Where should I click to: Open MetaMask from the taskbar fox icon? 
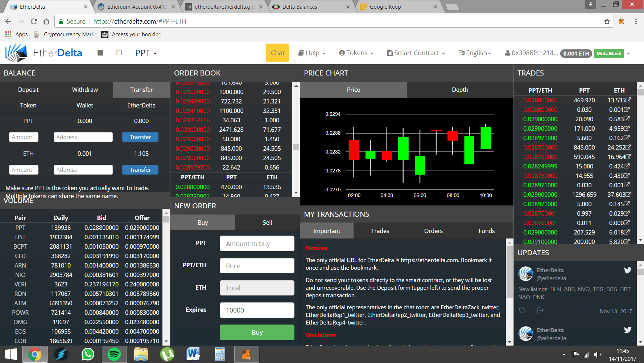pyautogui.click(x=246, y=354)
